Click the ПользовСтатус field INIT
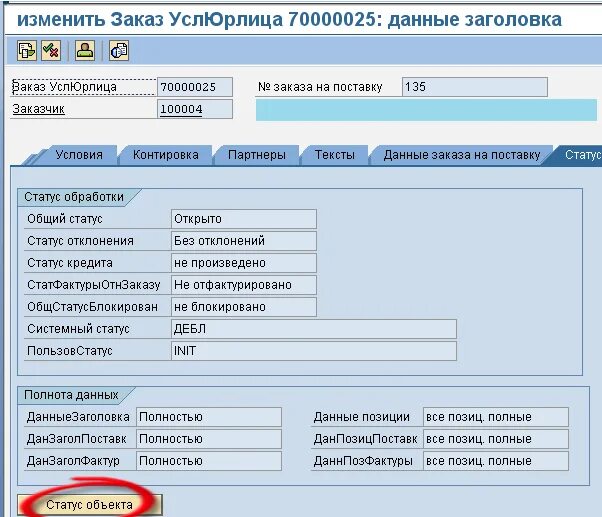This screenshot has height=517, width=602. pyautogui.click(x=314, y=351)
